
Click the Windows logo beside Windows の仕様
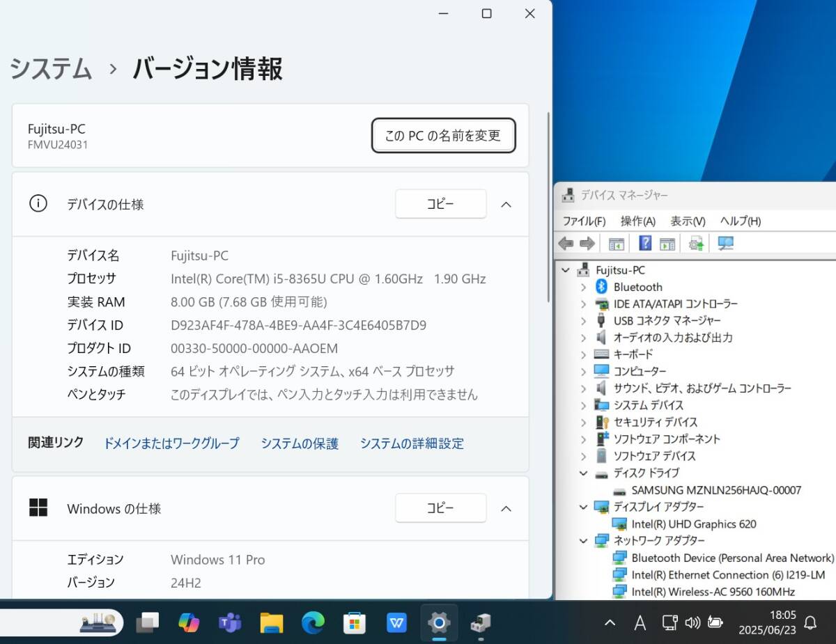(x=38, y=508)
